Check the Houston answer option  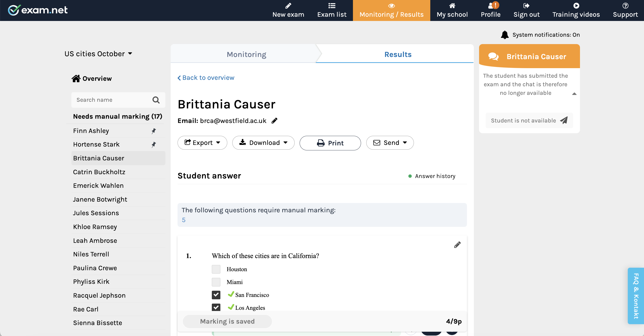coord(216,269)
